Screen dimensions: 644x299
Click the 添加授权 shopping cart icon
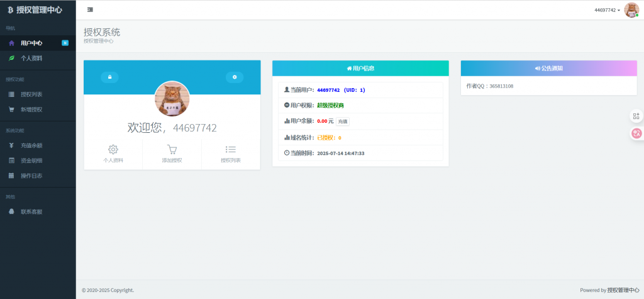click(x=172, y=150)
